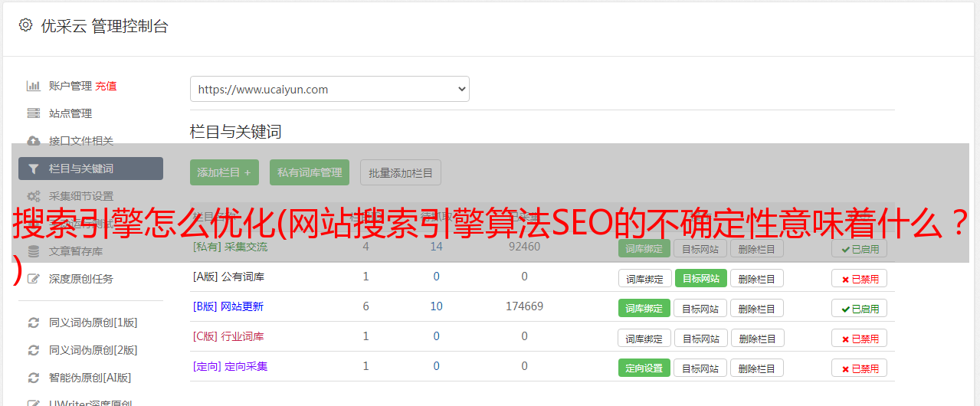The image size is (980, 406).
Task: Click the [私有] 采集交流 column name
Action: (x=230, y=247)
